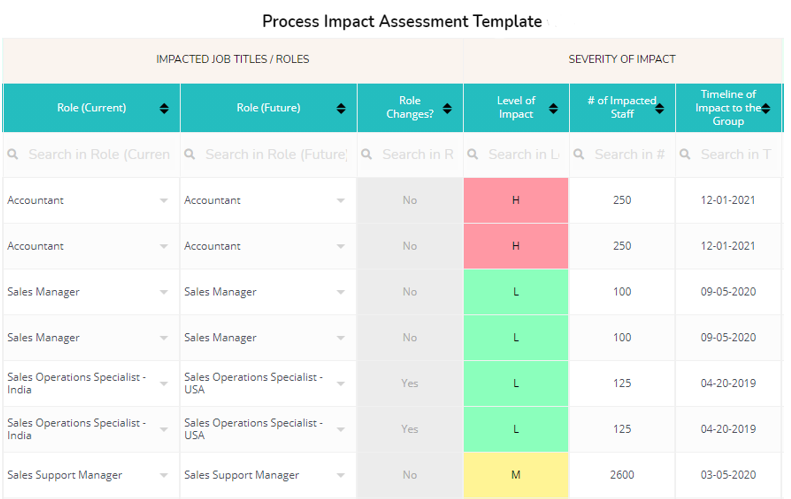This screenshot has height=499, width=791.
Task: Click the first Yes role changes cell
Action: pos(410,384)
